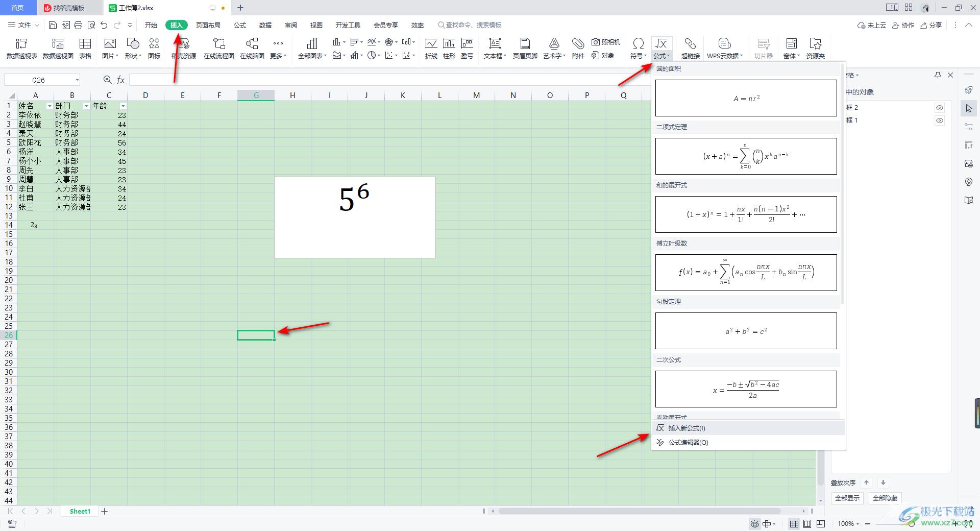Expand the 图片 insert dropdown
The height and width of the screenshot is (531, 980).
point(110,56)
